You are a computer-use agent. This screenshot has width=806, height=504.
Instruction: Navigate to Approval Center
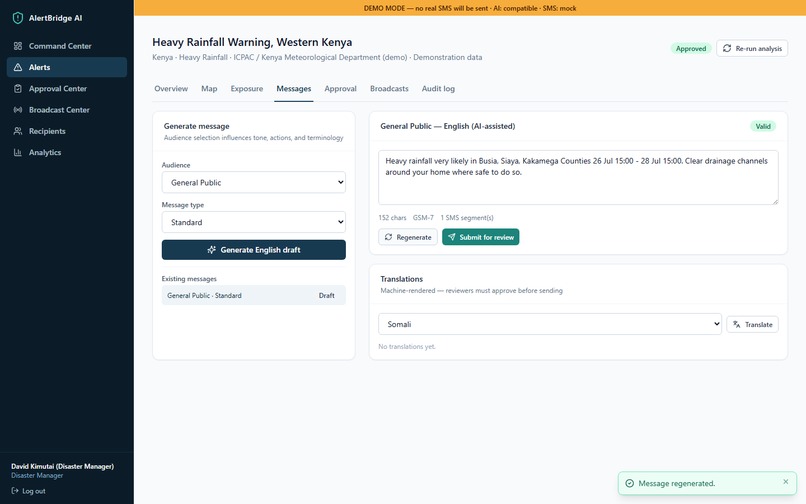click(67, 88)
